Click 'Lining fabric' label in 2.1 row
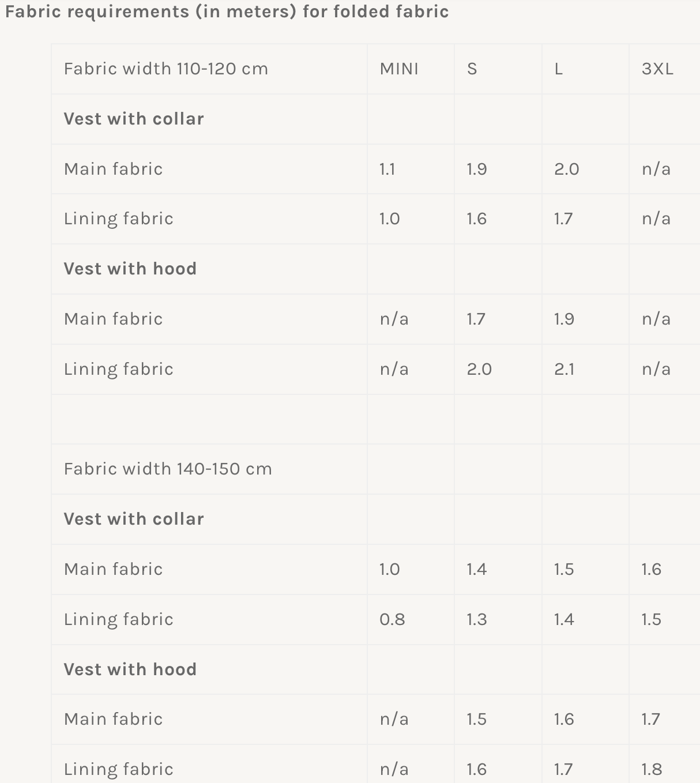The width and height of the screenshot is (700, 783). 119,369
